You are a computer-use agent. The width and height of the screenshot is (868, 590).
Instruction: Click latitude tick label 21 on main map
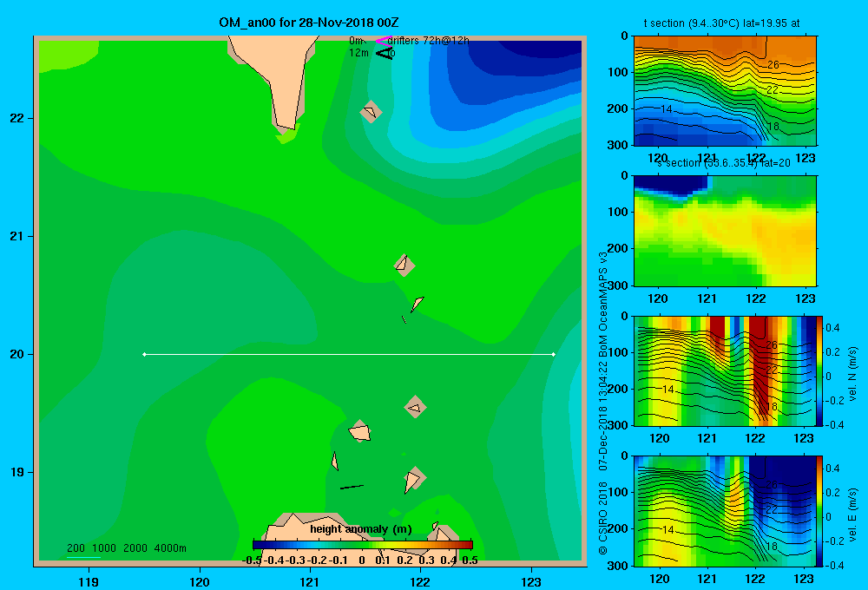pyautogui.click(x=17, y=236)
